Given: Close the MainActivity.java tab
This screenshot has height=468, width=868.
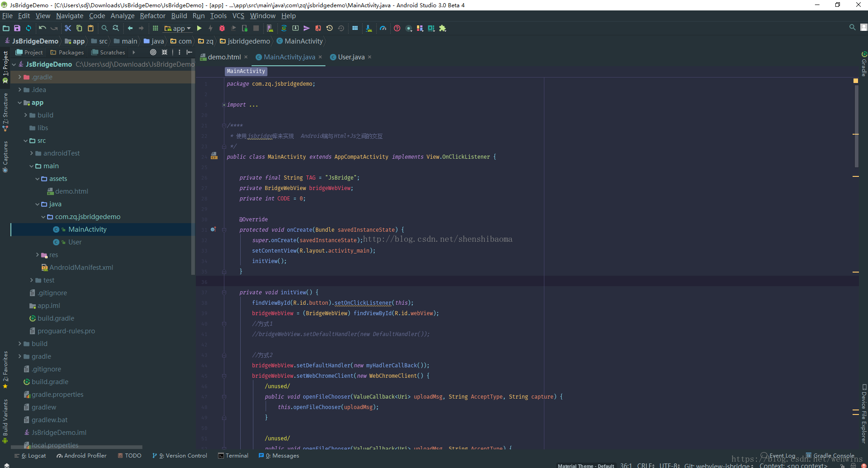Looking at the screenshot, I should 320,57.
